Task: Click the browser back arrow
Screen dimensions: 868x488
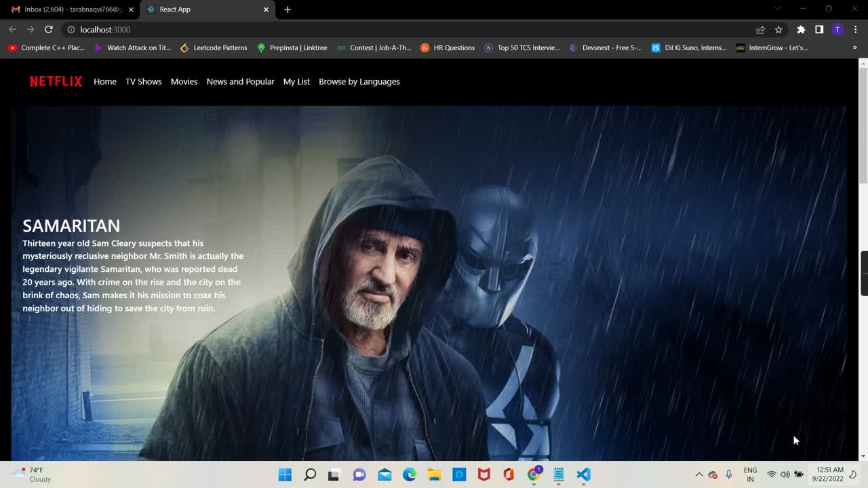Action: (12, 29)
